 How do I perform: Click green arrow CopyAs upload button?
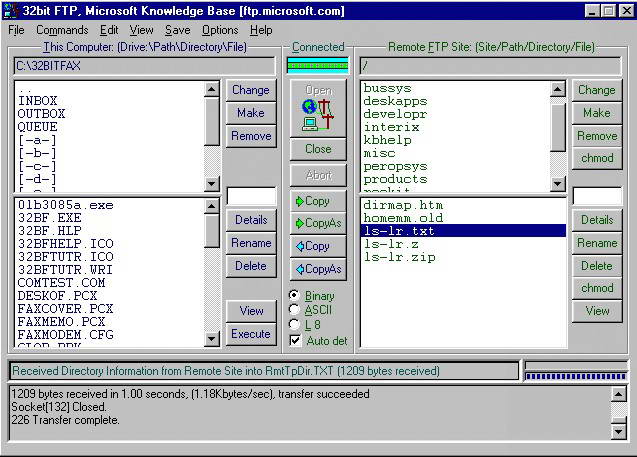pos(318,223)
